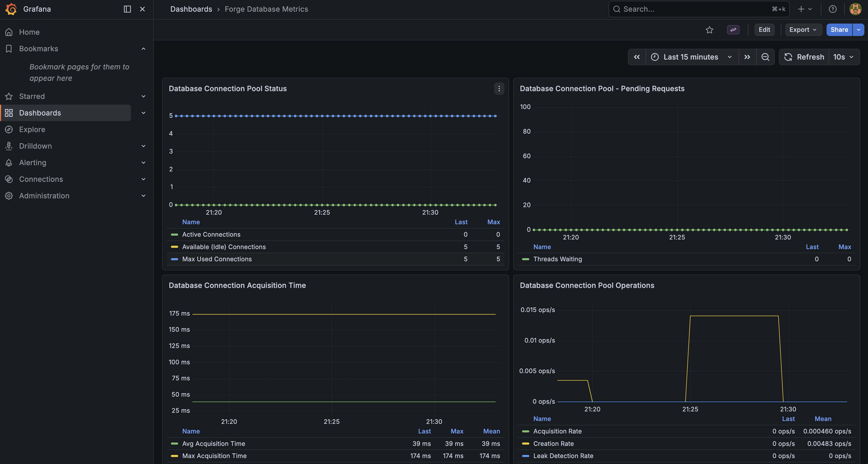Click the Grafana logo icon
Screen dimensions: 868x464
click(11, 9)
